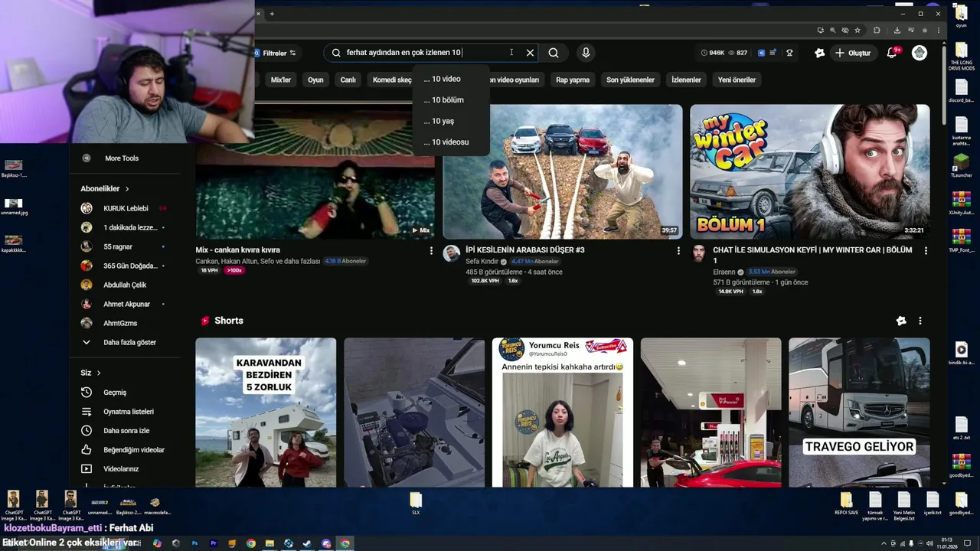Select the Mix'ler filter chip

[281, 80]
